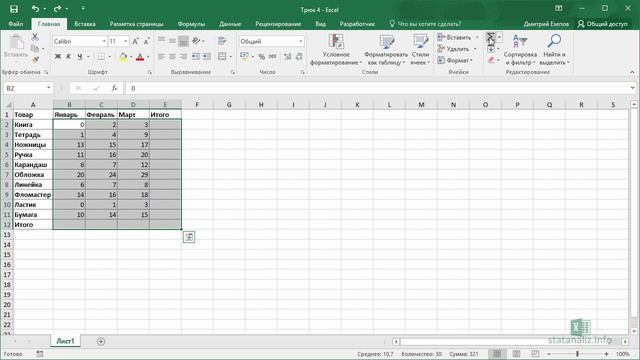The image size is (640, 360).
Task: Open the font size 11 dropdown
Action: coord(125,41)
